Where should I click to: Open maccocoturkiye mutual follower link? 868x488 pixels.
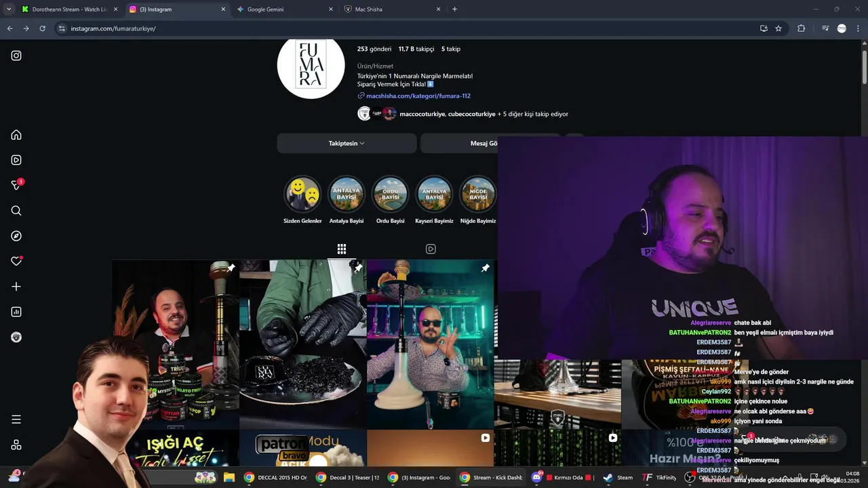pos(422,114)
